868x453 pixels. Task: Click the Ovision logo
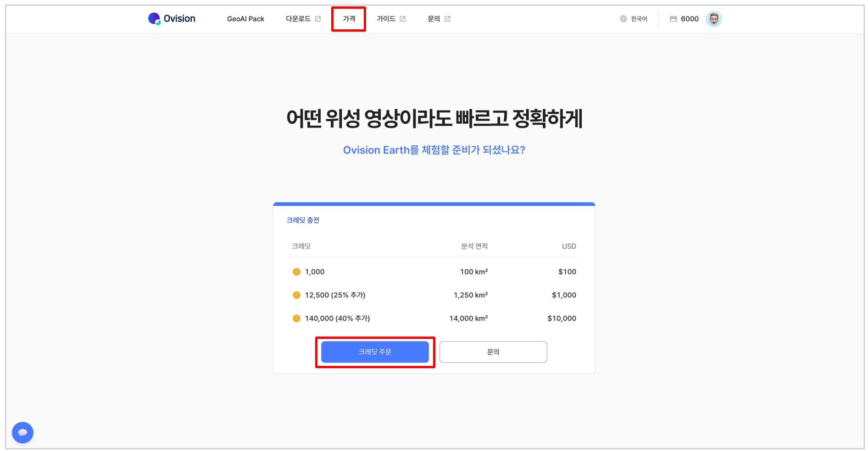click(172, 19)
